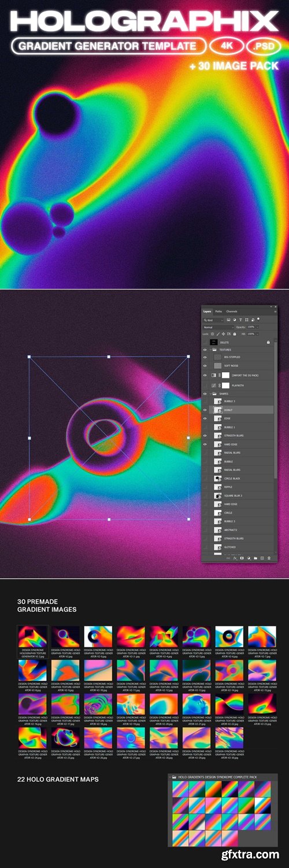
Task: Click the create new layer icon
Action: 262,558
